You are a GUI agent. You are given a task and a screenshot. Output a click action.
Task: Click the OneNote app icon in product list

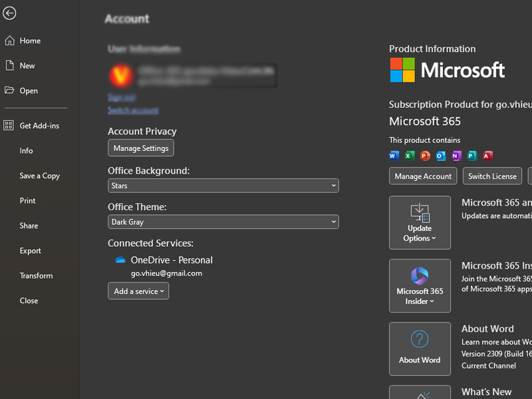[456, 156]
